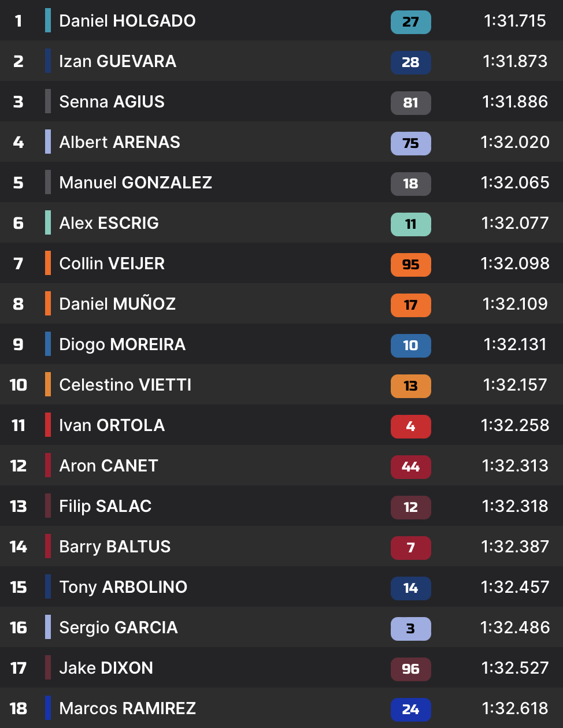This screenshot has width=563, height=728.
Task: Select the red number 4 badge
Action: click(410, 426)
